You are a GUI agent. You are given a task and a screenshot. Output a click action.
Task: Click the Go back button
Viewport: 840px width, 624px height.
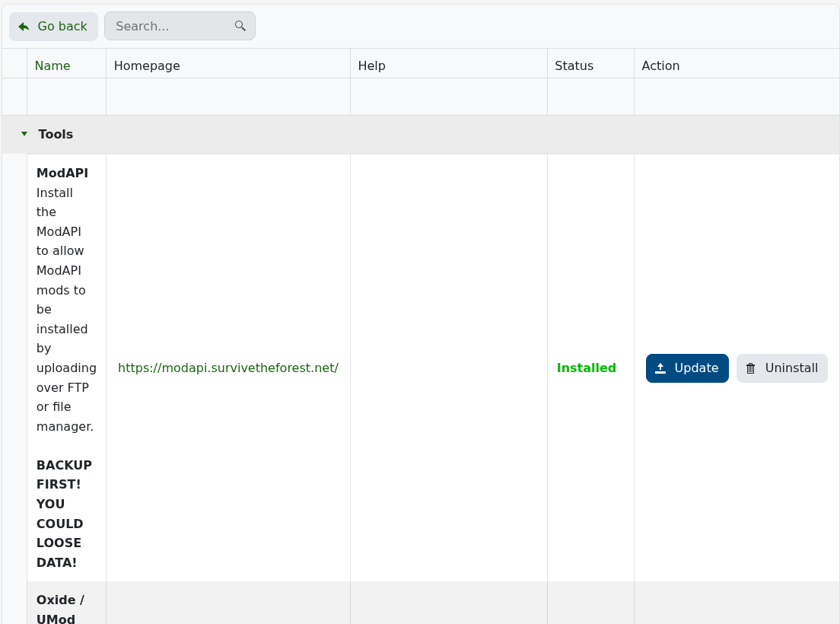coord(53,26)
